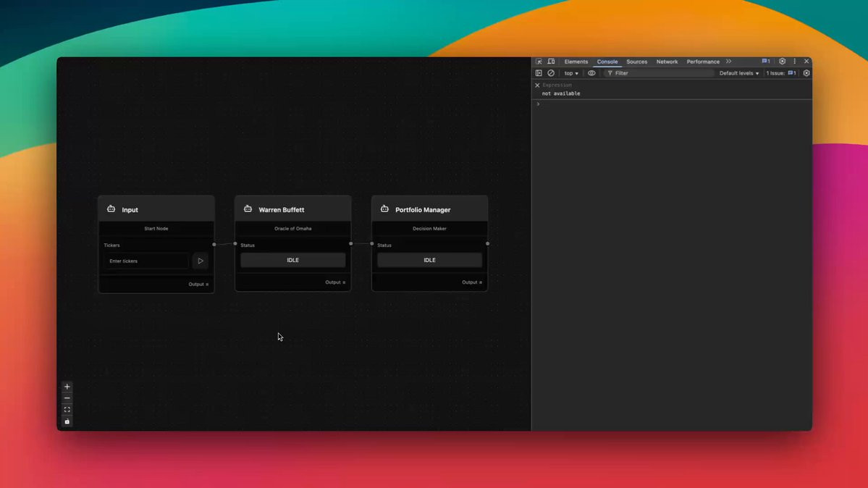Fit the flow view to screen
Image resolution: width=868 pixels, height=488 pixels.
click(67, 410)
